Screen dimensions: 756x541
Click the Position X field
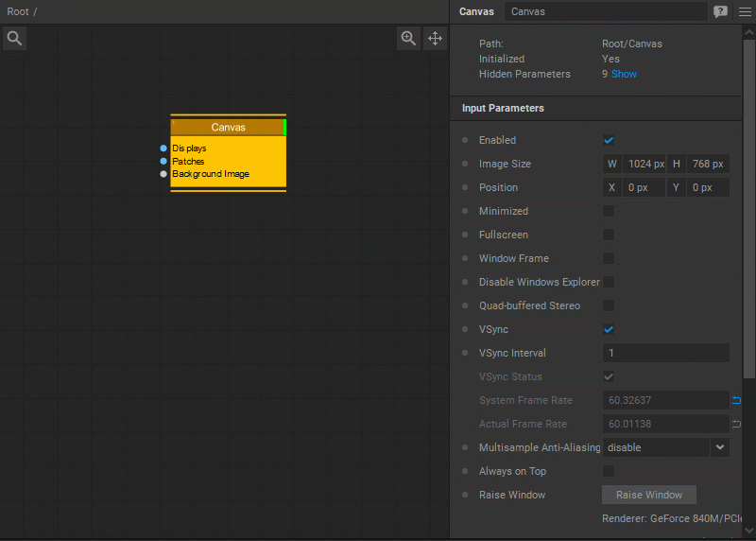(x=644, y=187)
